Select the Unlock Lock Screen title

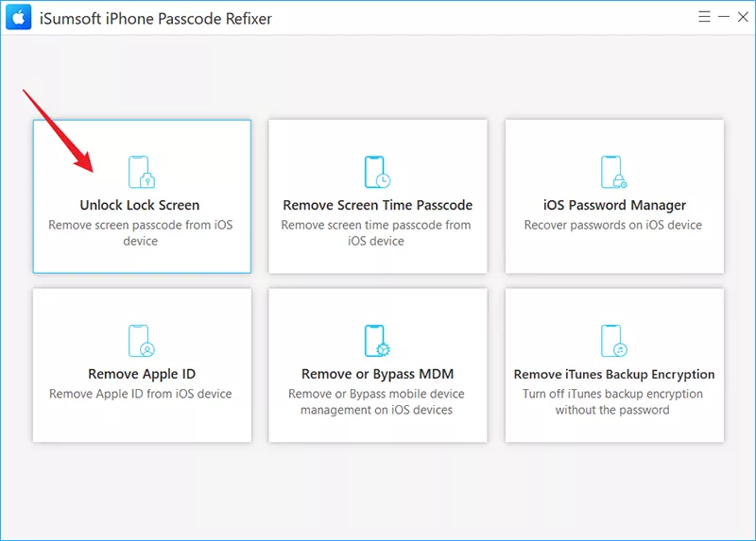pos(140,205)
